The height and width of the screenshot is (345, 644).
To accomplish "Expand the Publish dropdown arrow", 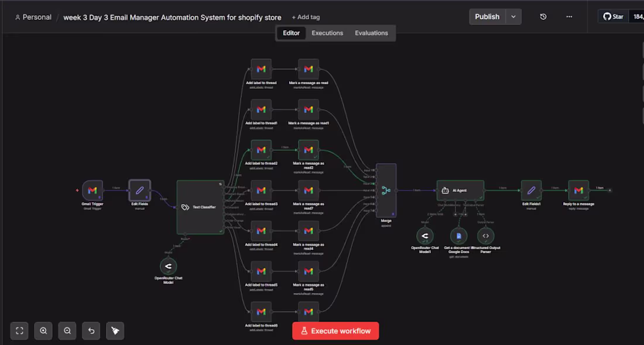I will click(x=513, y=16).
